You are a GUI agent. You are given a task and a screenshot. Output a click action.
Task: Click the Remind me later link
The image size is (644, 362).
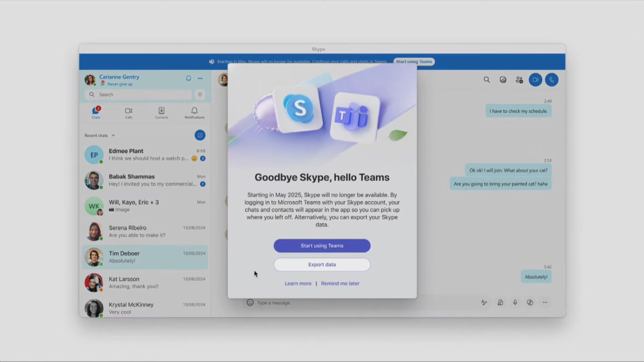340,284
